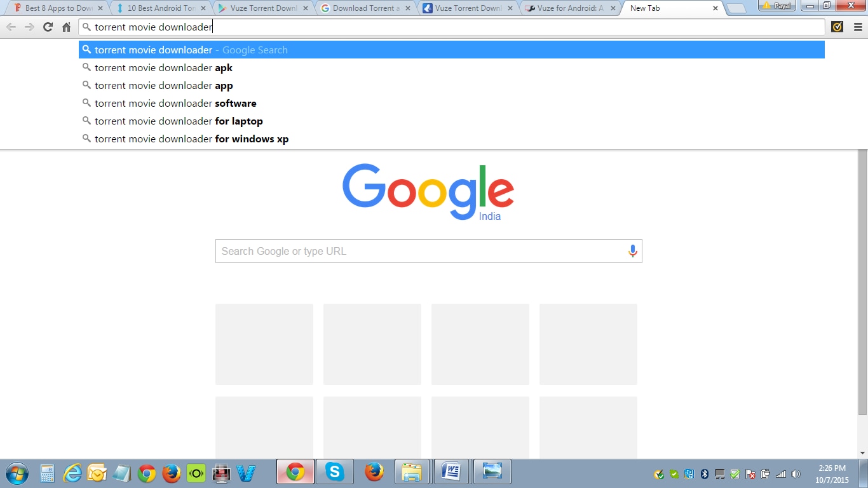
Task: Choose suggestion 'torrent movie downloader for laptop'
Action: 452,121
